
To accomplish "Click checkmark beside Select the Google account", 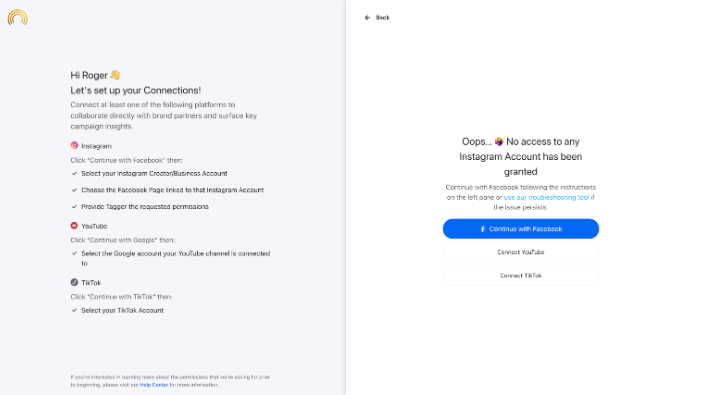I will click(x=74, y=254).
